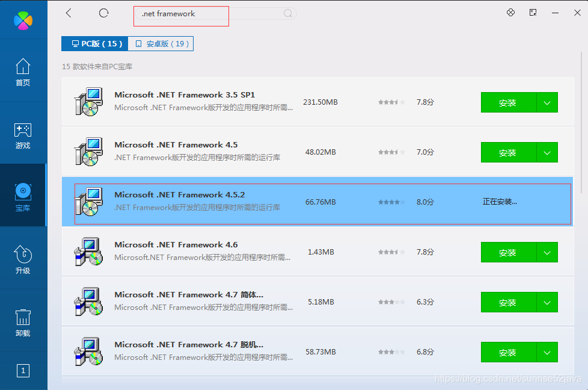Click the star rating of .NET Framework 4.6
The width and height of the screenshot is (588, 390).
391,252
